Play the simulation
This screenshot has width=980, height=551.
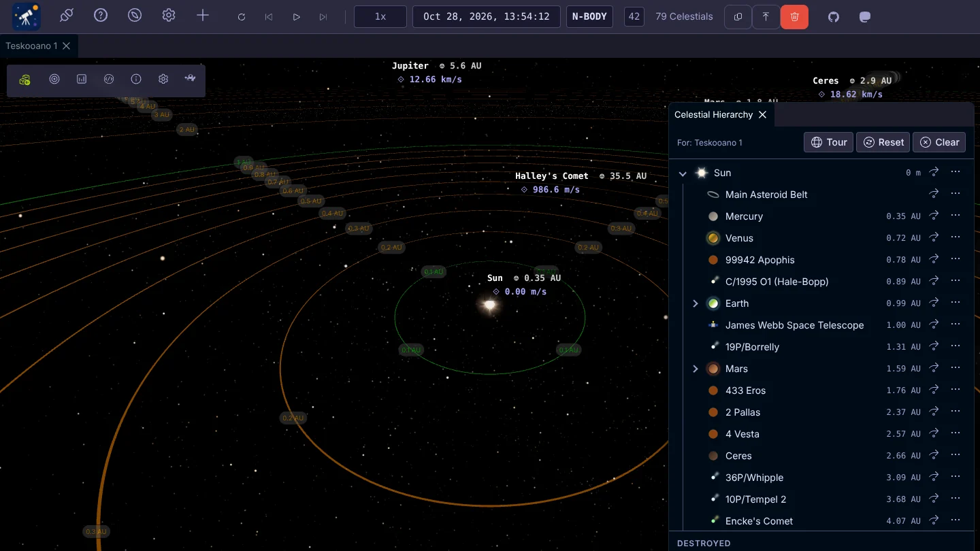(x=296, y=17)
